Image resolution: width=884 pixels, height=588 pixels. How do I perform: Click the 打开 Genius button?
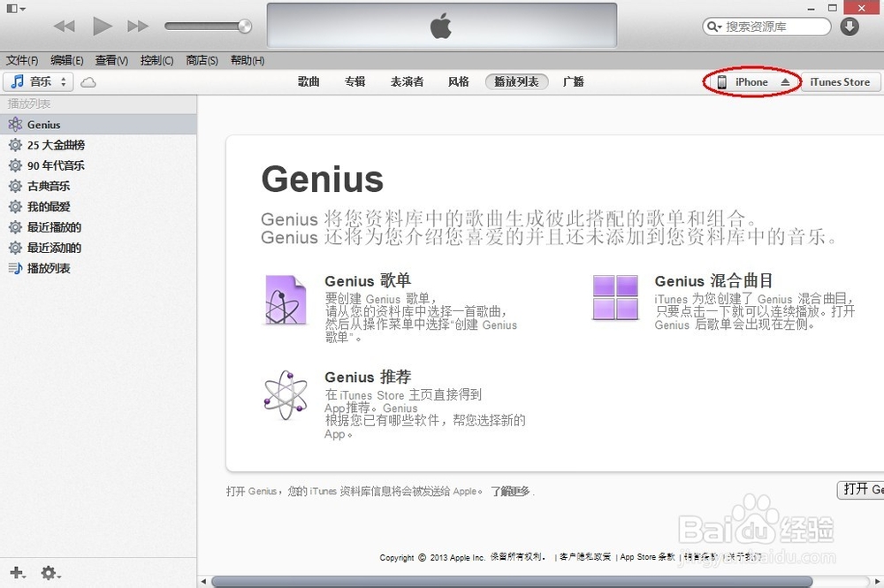862,490
